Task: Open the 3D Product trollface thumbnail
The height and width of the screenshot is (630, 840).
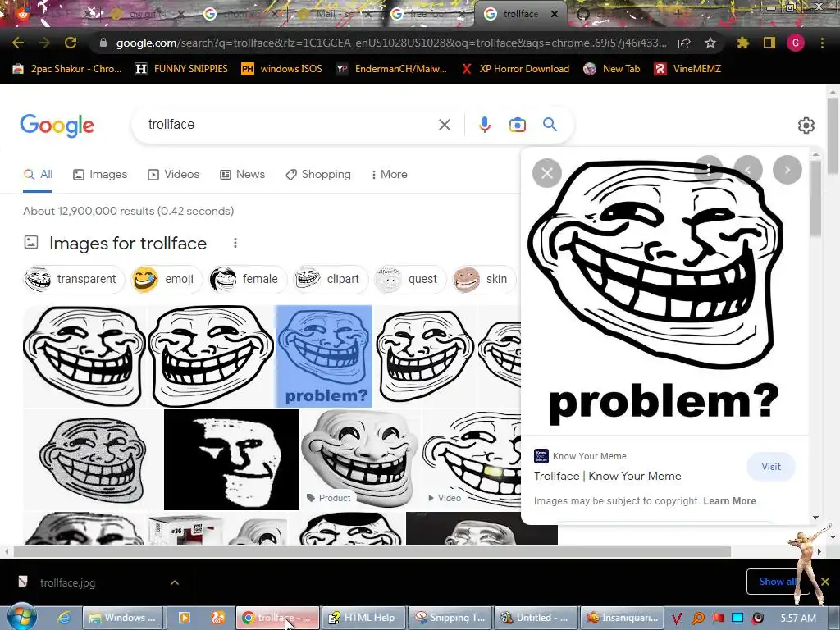Action: tap(361, 459)
